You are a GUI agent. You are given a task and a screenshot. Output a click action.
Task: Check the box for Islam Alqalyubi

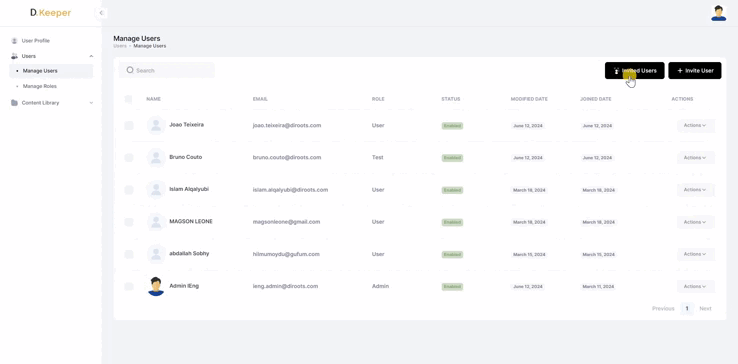[128, 190]
